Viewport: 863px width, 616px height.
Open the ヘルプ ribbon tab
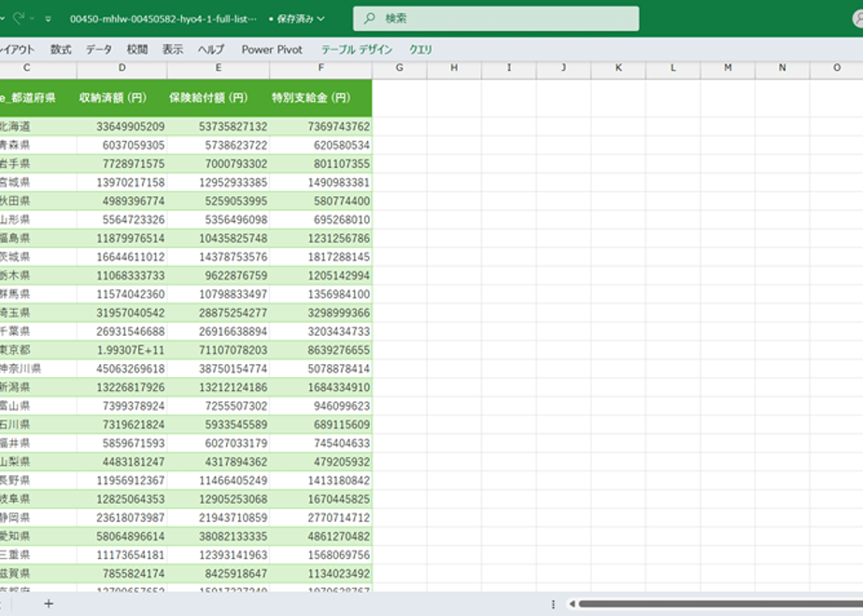point(211,49)
